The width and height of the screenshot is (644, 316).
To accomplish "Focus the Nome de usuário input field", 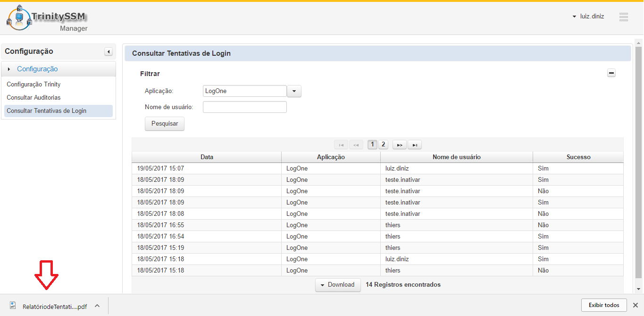I will pyautogui.click(x=244, y=107).
